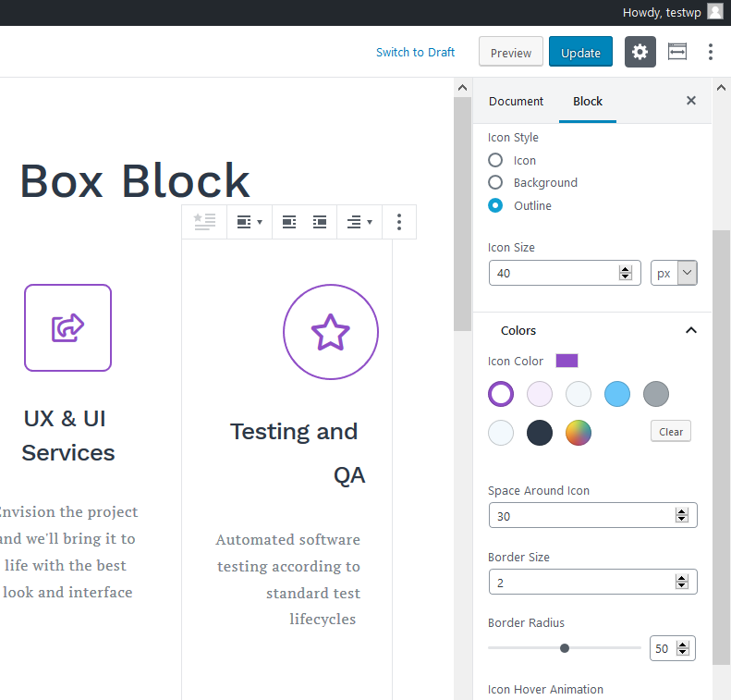Select the Outline icon style radio

496,205
